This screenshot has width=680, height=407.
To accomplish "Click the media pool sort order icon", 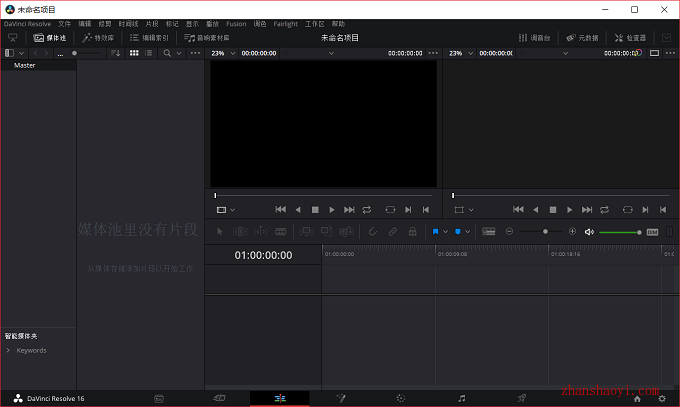I will [x=115, y=53].
